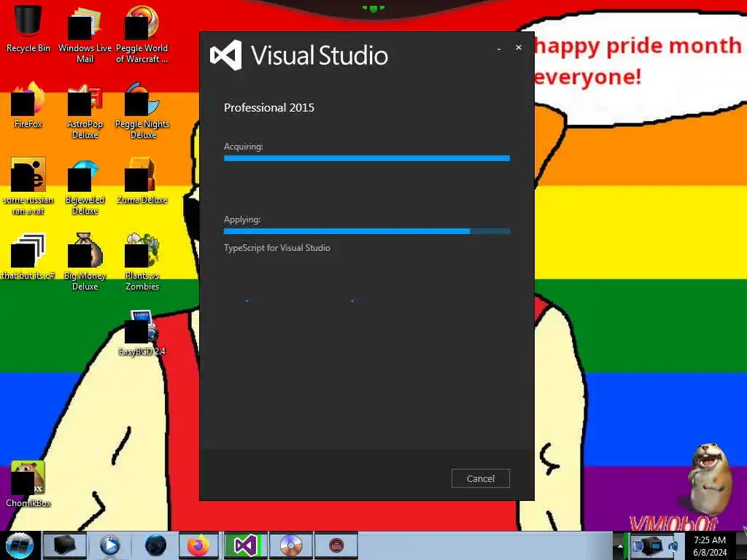The width and height of the screenshot is (747, 560).
Task: Select the 'Applying:' label
Action: point(242,219)
